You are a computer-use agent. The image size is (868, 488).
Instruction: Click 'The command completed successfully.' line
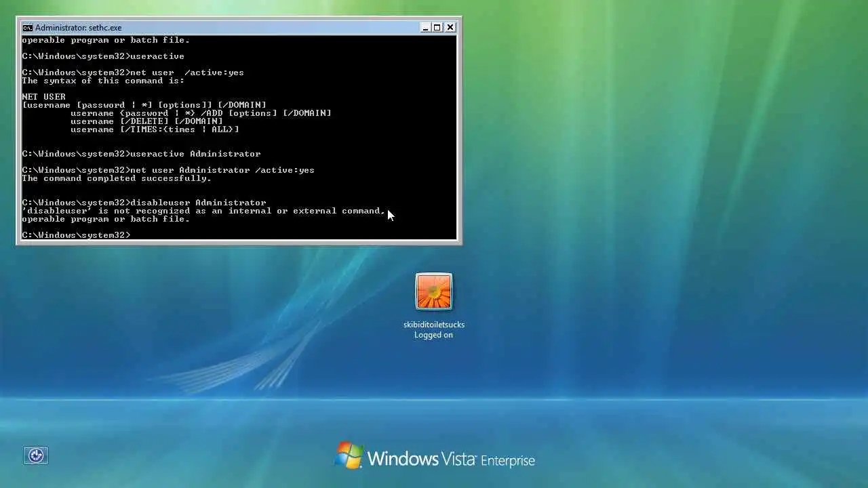pyautogui.click(x=117, y=178)
